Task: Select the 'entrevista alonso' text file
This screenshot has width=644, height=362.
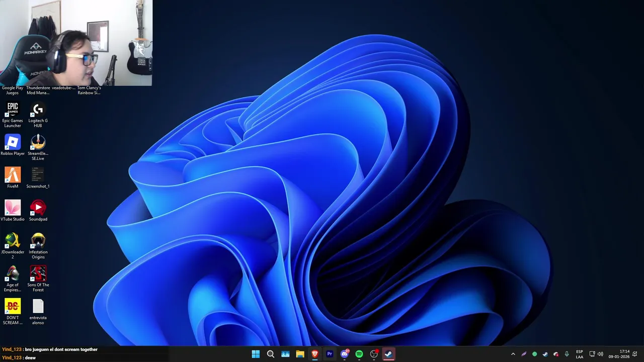Action: 38,312
